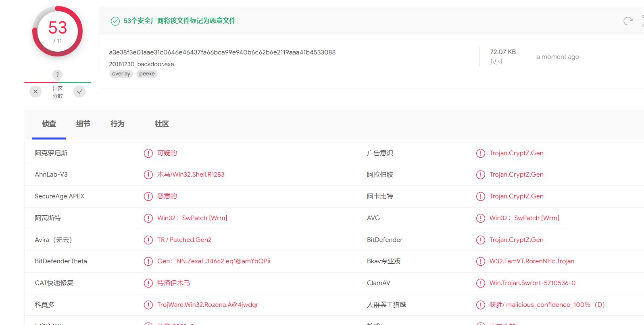Click the AhnLab-V3 vendor name
The height and width of the screenshot is (325, 644).
(51, 175)
